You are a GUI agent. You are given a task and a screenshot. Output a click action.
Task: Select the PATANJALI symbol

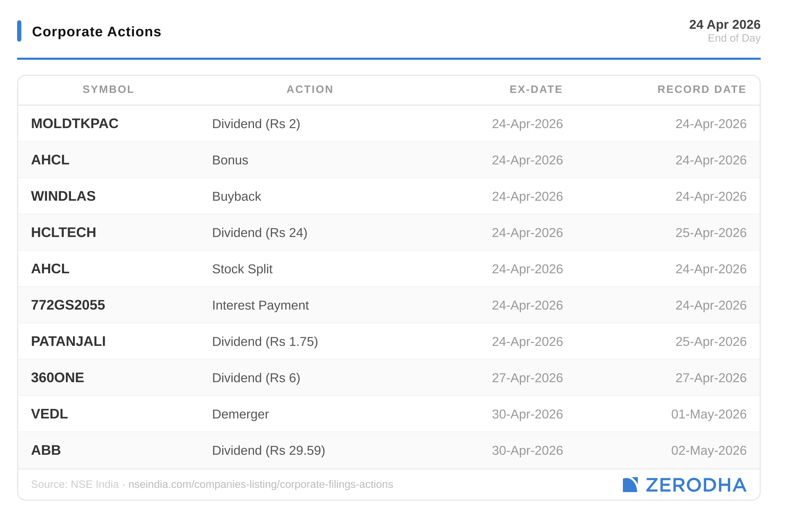tap(68, 341)
